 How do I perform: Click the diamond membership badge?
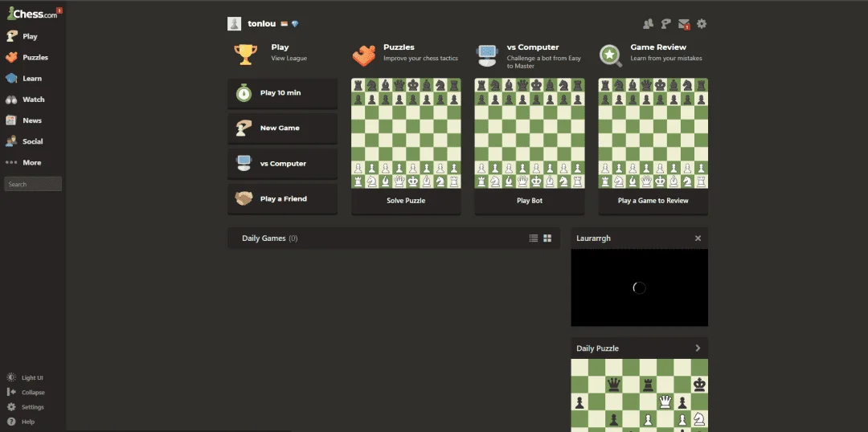pos(295,24)
